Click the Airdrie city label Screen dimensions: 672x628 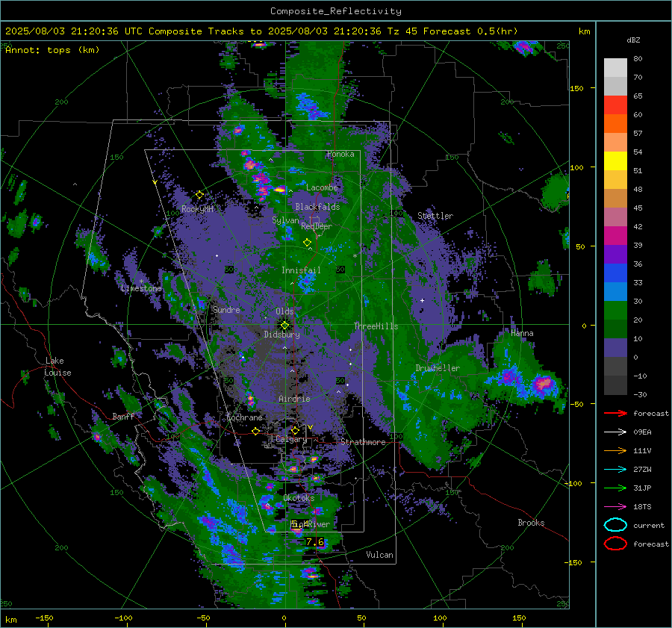tap(294, 399)
